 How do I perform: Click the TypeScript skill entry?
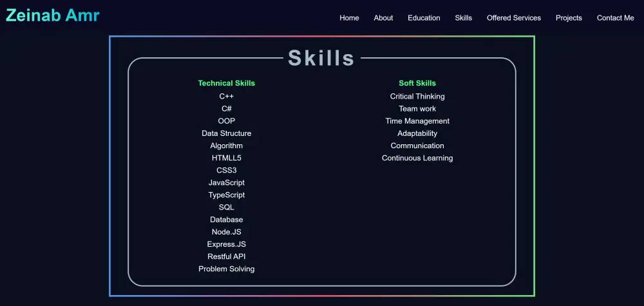click(x=226, y=195)
